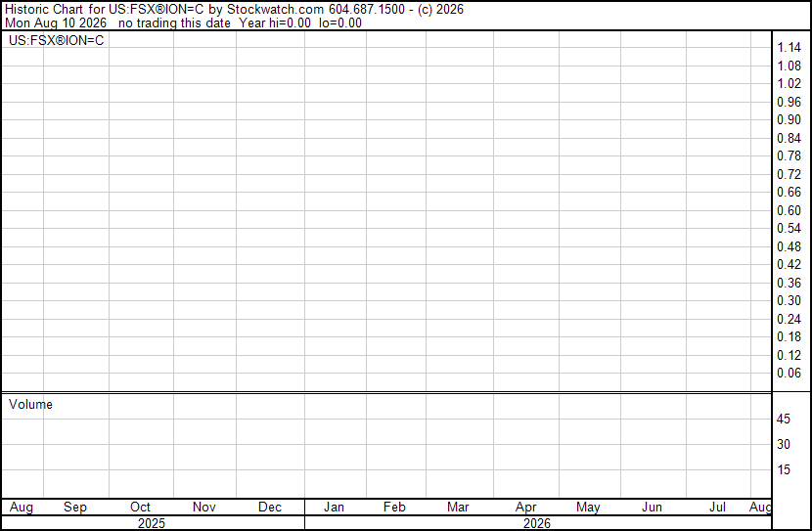
Task: Click the Jul month label on time axis
Action: 717,508
